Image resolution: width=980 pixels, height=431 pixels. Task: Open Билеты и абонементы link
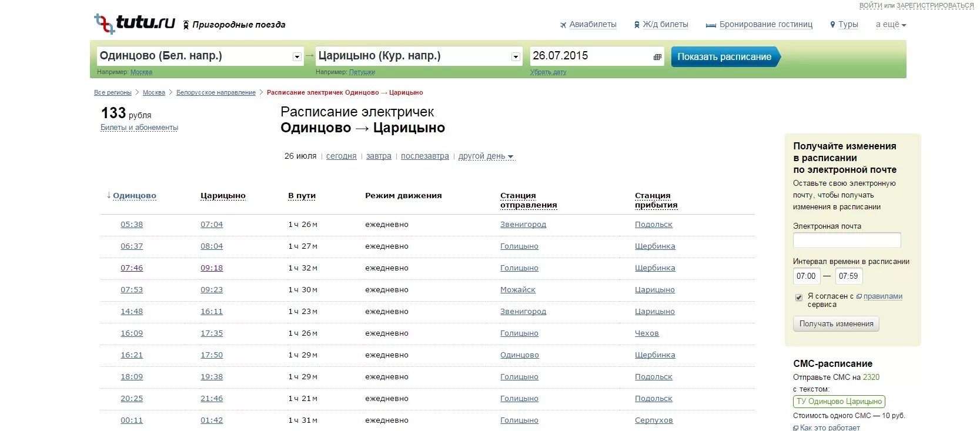tap(139, 128)
